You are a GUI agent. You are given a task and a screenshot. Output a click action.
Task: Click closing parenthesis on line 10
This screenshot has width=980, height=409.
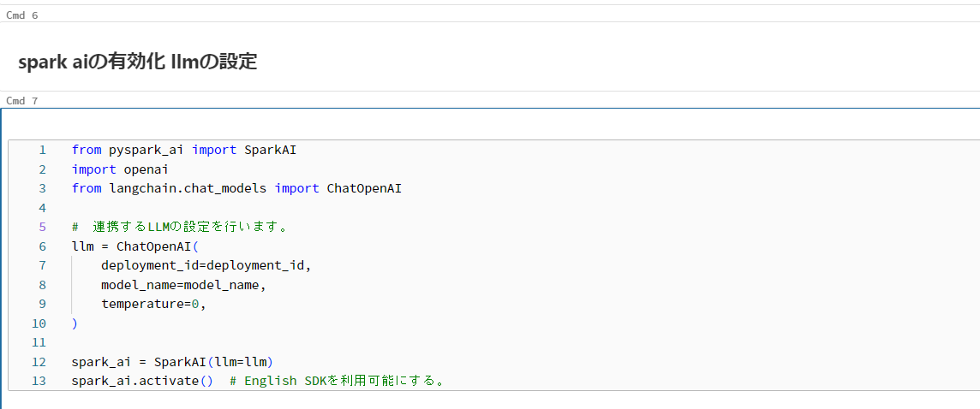click(x=75, y=324)
